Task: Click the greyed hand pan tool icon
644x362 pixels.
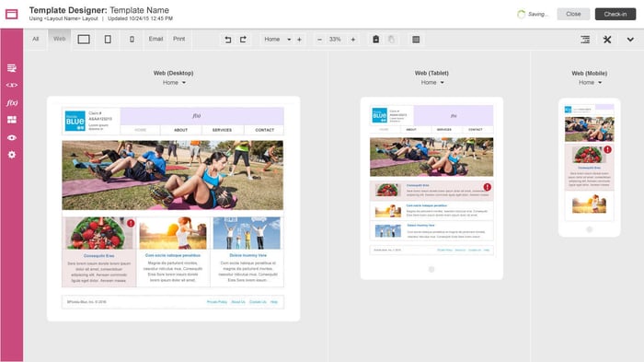Action: click(391, 39)
